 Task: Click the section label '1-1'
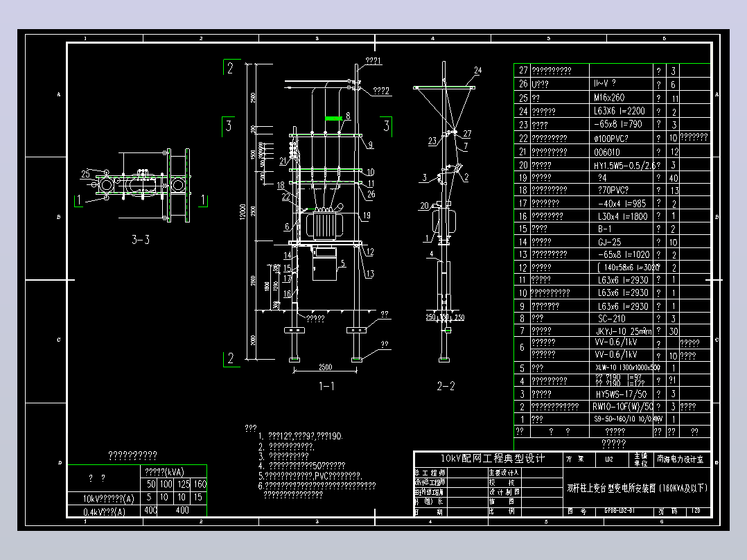[x=326, y=386]
